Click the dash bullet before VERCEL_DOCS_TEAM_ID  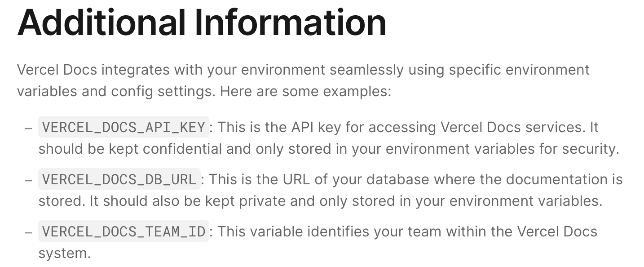pyautogui.click(x=28, y=232)
